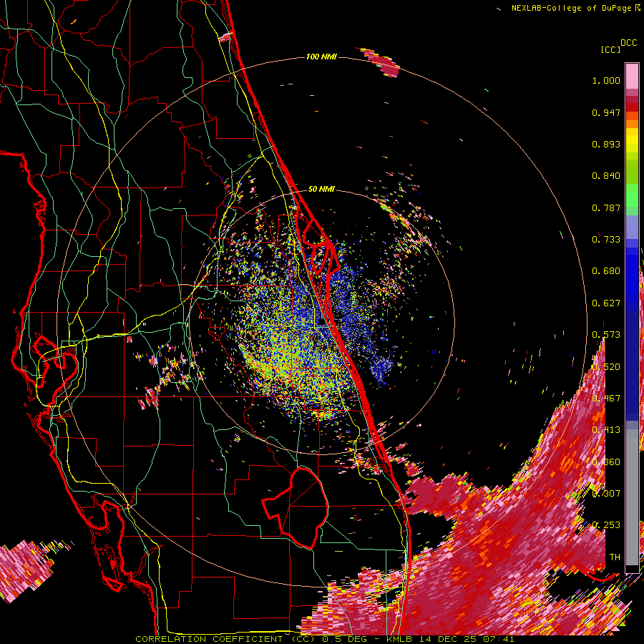Click the 0.733 legend value
644x644 pixels.
606,240
